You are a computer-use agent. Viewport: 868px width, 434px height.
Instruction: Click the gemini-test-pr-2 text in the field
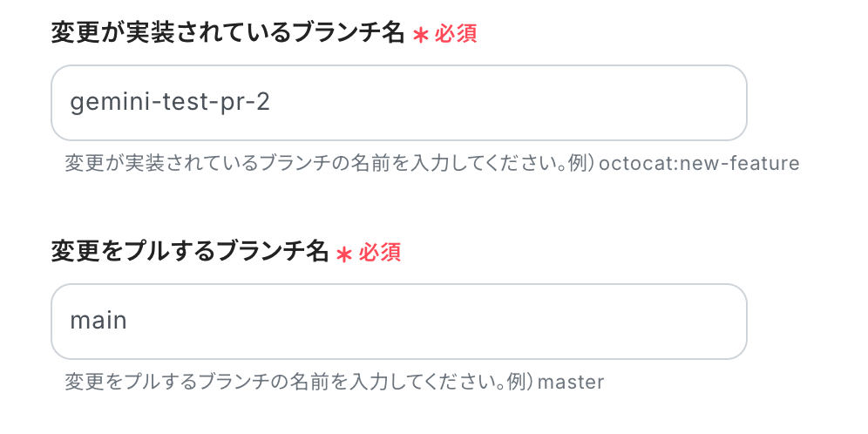pos(170,103)
